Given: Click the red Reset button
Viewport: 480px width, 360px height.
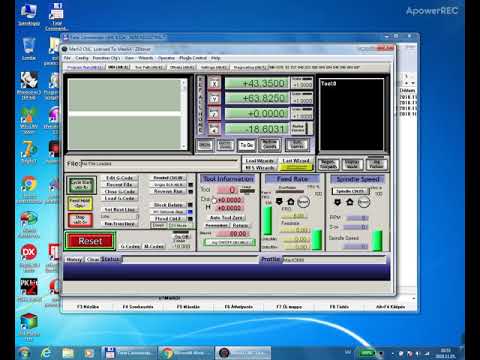Looking at the screenshot, I should pyautogui.click(x=90, y=241).
